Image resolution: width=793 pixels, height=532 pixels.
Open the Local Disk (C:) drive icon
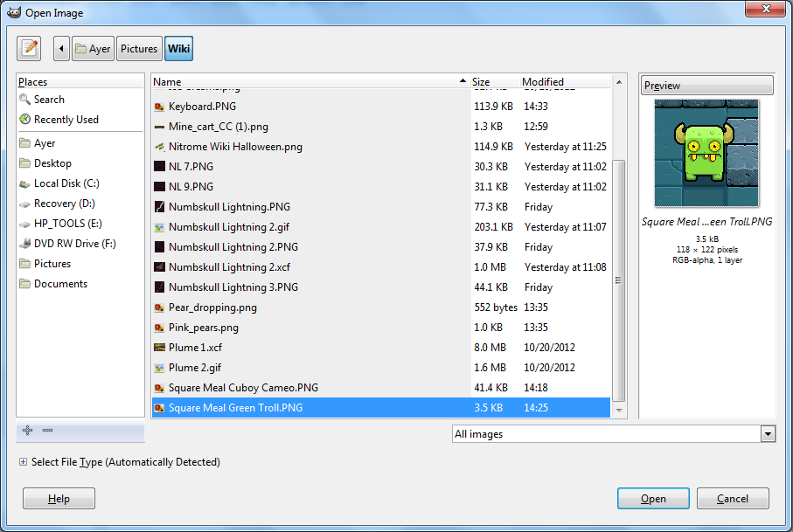(x=24, y=183)
